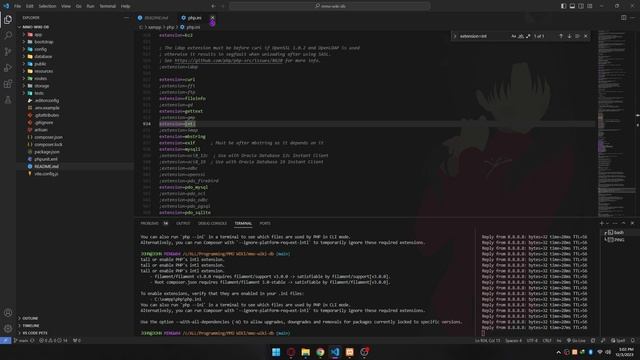
Task: Open the File menu
Action: click(x=18, y=6)
